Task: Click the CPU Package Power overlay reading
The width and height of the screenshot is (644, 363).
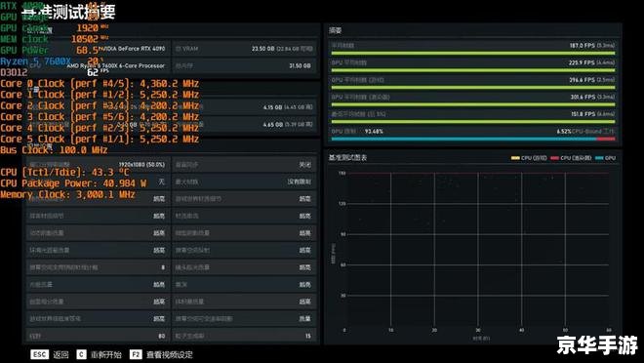Action: tap(73, 183)
